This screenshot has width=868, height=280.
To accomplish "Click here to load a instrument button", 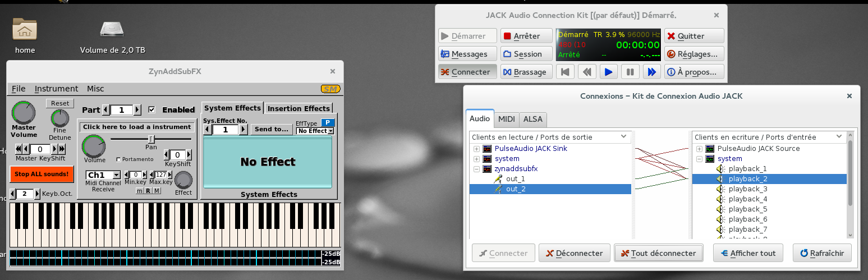I will pos(137,127).
